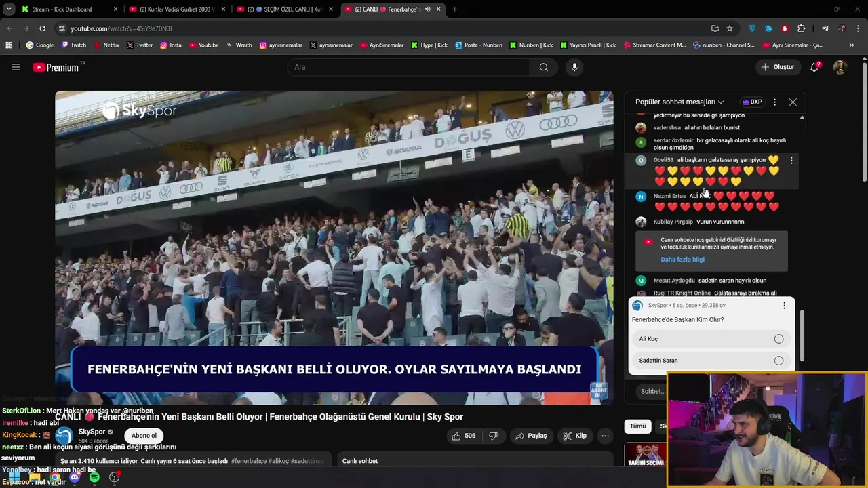Click vadersbsa username in chat

tap(667, 127)
